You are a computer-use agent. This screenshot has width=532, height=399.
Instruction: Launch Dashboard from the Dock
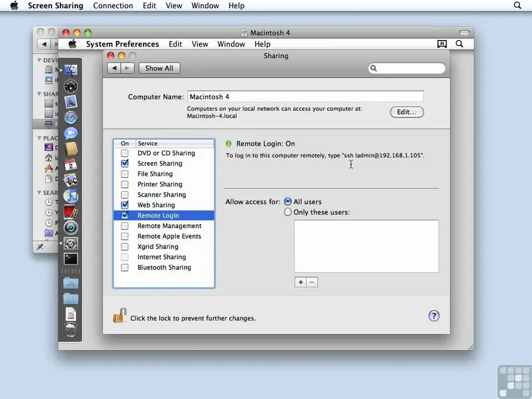tap(71, 86)
